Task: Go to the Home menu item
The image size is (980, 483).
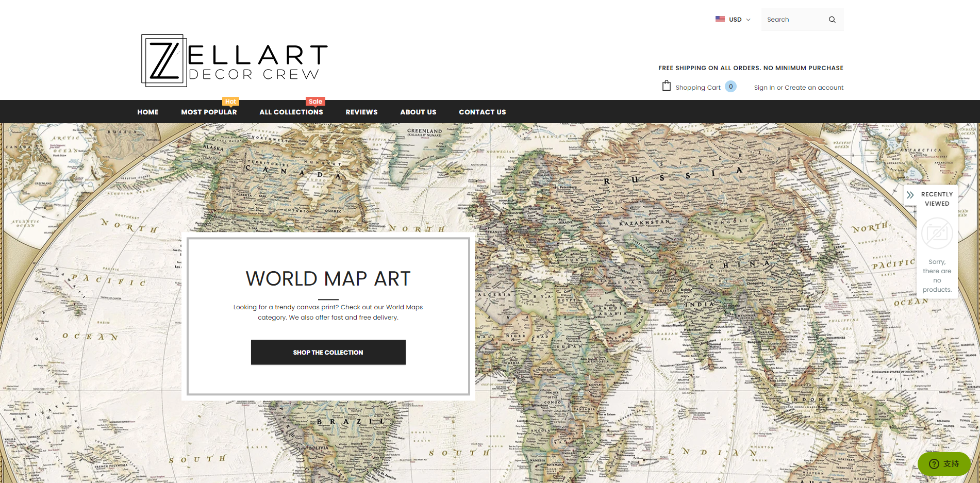Action: click(148, 112)
